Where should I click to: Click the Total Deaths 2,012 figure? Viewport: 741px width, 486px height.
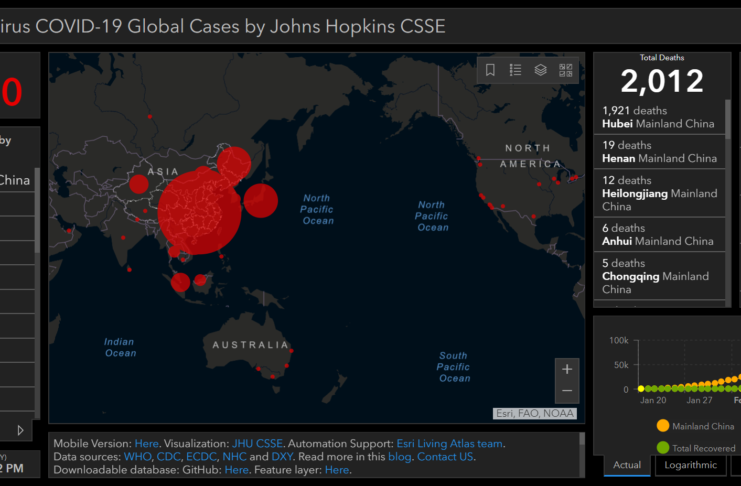pyautogui.click(x=662, y=81)
